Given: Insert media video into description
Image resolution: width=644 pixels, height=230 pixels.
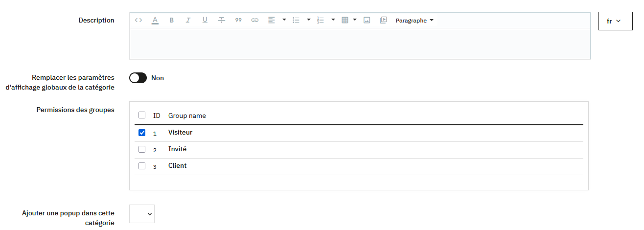Looking at the screenshot, I should click(383, 20).
